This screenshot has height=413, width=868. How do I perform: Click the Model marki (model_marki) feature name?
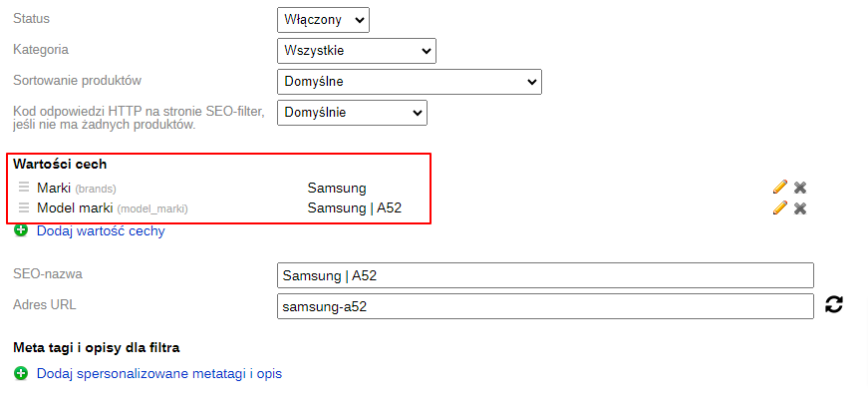tap(113, 209)
